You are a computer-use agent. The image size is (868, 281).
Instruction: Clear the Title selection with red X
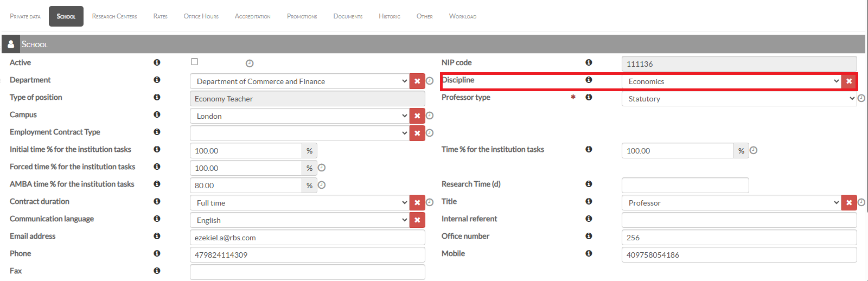tap(849, 203)
